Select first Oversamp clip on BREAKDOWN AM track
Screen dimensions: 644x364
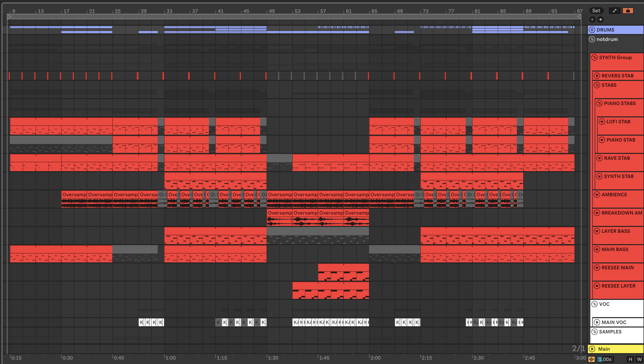(x=279, y=217)
